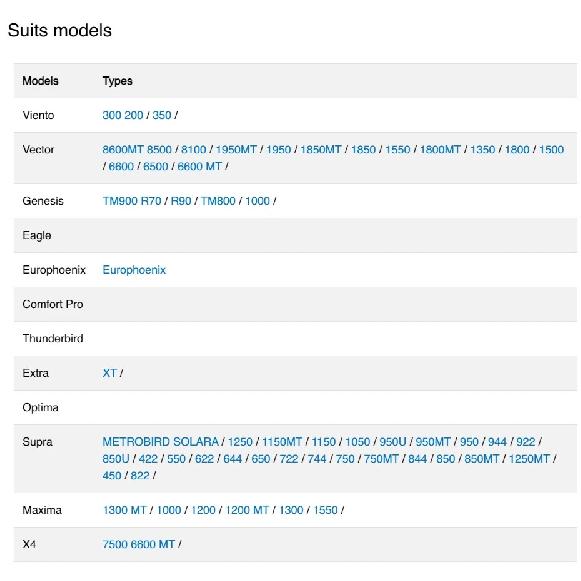
Task: Click the Europhoenix type link
Action: [134, 270]
